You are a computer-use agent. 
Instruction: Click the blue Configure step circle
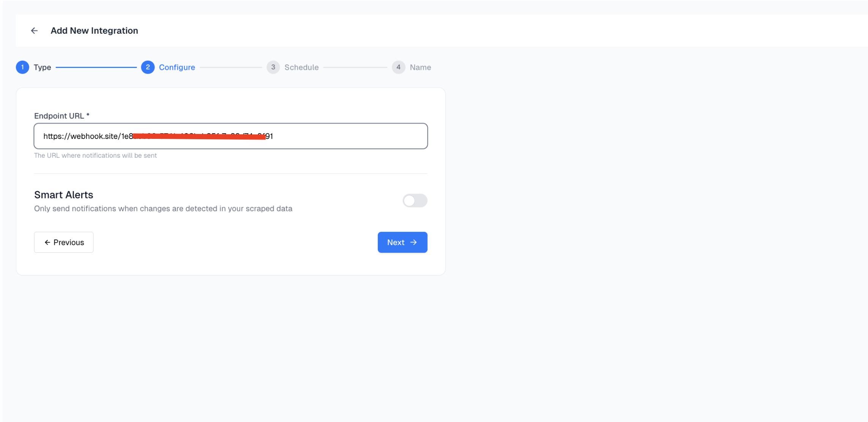point(148,67)
